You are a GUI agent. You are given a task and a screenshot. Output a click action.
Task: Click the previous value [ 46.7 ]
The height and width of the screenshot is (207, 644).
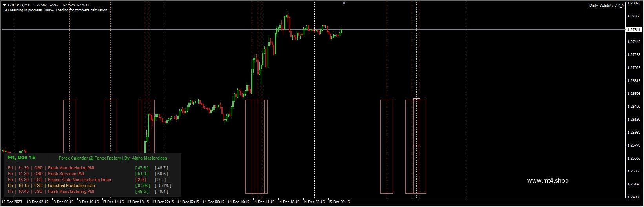pyautogui.click(x=162, y=168)
